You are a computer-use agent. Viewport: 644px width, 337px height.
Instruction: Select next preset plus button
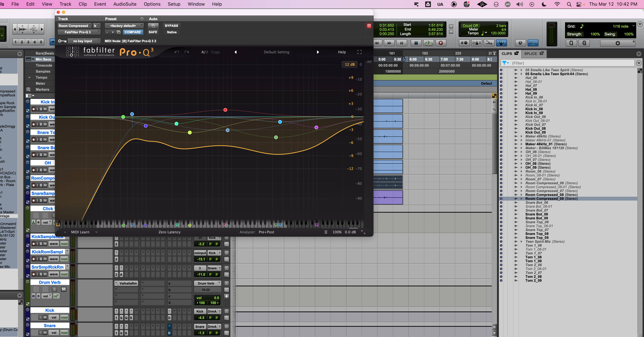tap(113, 32)
